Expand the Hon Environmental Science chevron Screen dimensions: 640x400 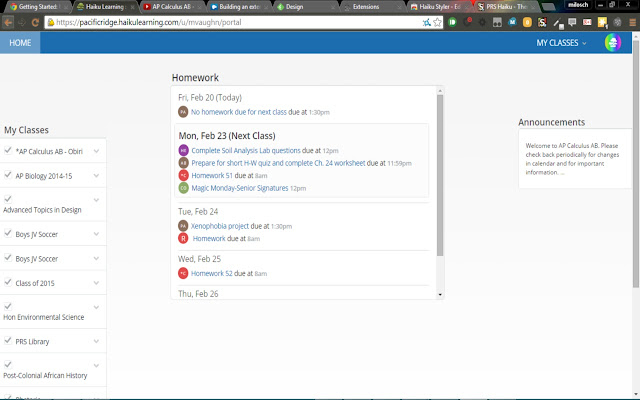[96, 307]
